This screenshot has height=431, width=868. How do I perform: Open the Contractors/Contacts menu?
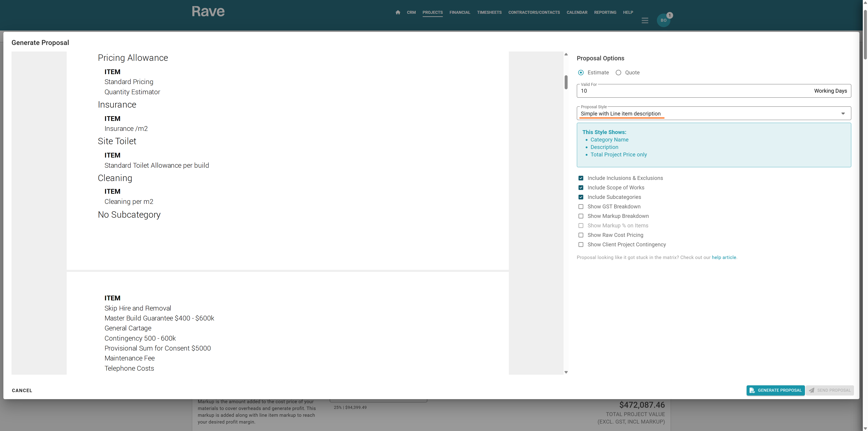click(x=534, y=12)
